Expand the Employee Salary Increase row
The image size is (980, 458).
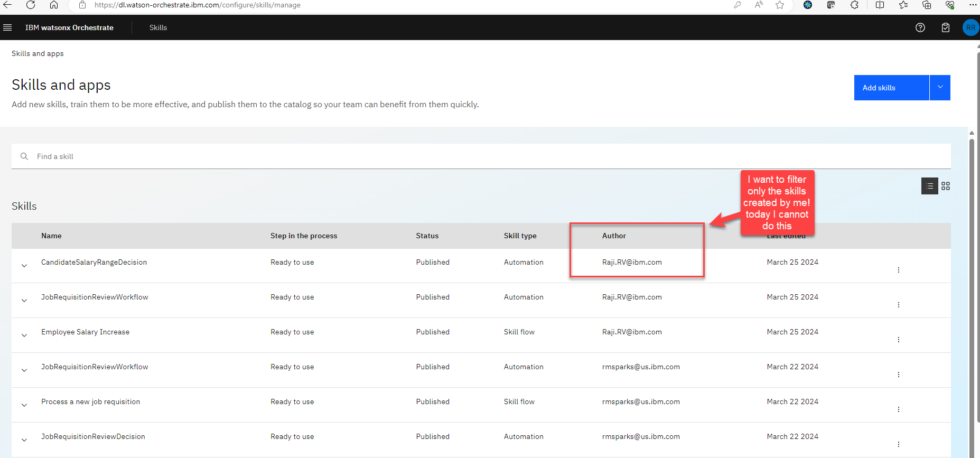(24, 335)
